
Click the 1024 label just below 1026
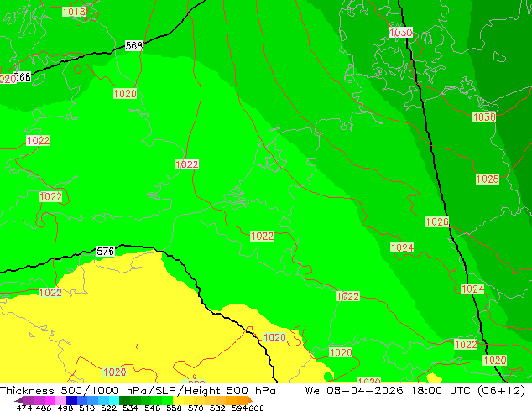(402, 248)
